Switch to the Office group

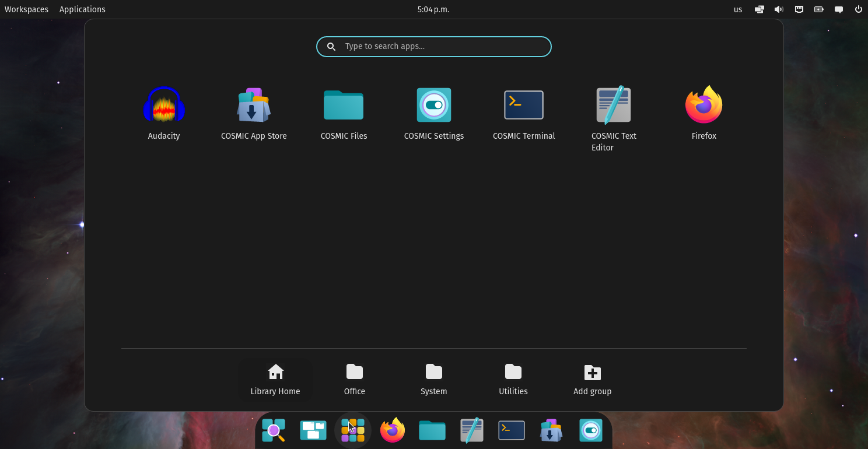pyautogui.click(x=355, y=380)
